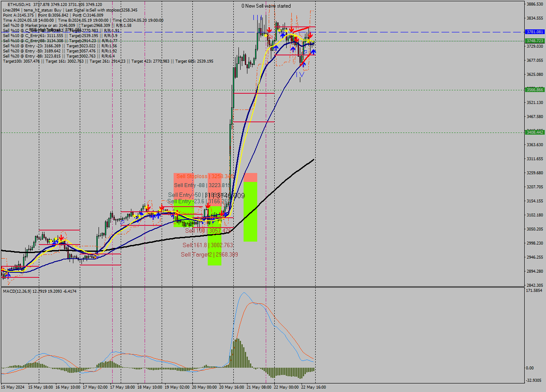Select the red sell arrow above 19 May zone
546x392 pixels.
[x=208, y=205]
